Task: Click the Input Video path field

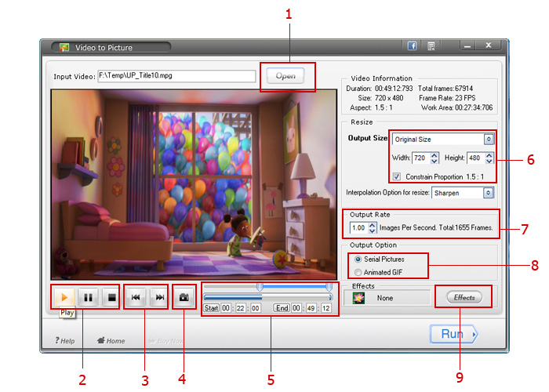Action: pos(176,77)
